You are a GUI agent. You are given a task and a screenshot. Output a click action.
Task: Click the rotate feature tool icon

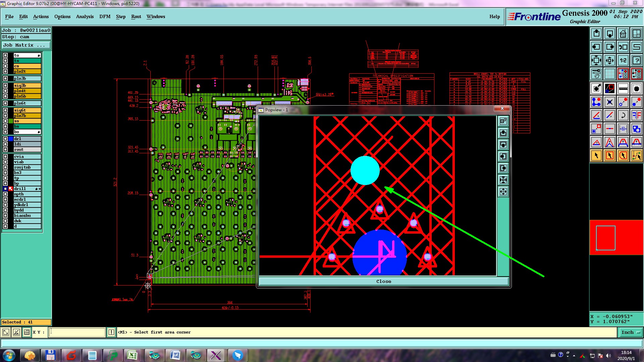pyautogui.click(x=623, y=115)
